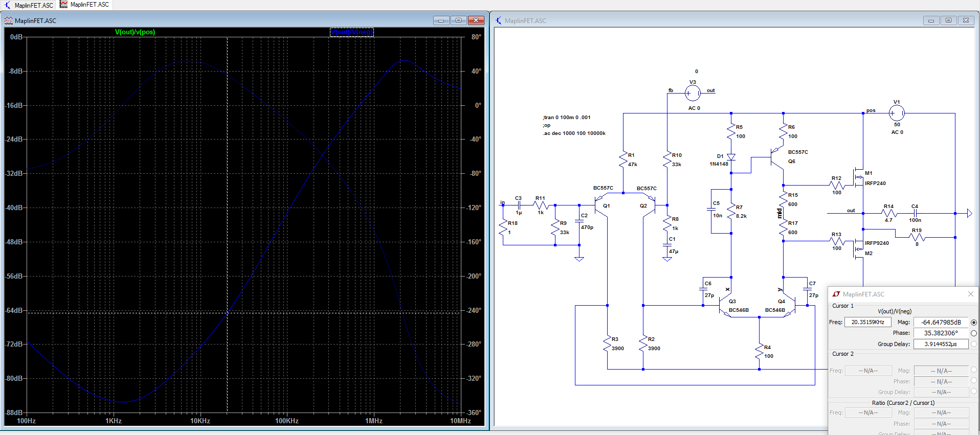The height and width of the screenshot is (435, 980).
Task: Click the '.ac dec 1000 100 10000k' directive
Action: coord(574,133)
